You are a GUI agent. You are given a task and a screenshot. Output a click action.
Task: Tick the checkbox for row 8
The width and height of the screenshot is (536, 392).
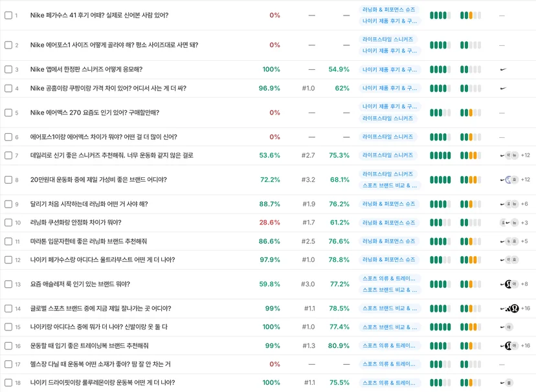tap(8, 180)
